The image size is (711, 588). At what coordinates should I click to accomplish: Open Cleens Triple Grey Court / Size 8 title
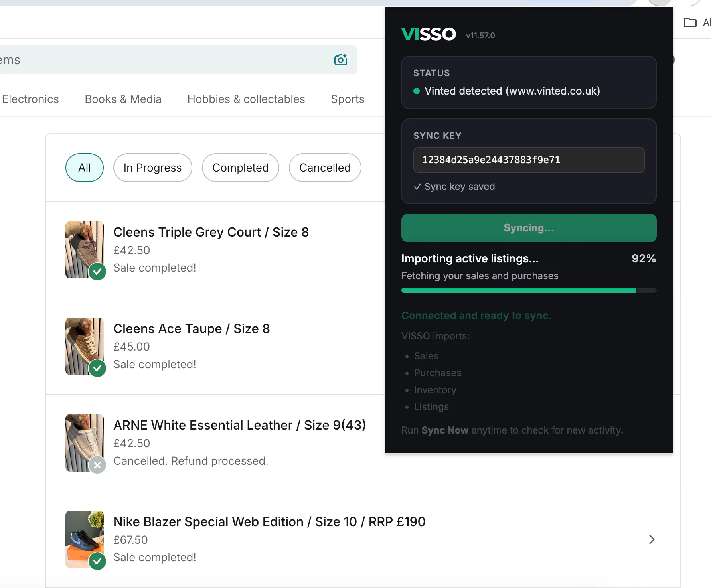[x=211, y=232]
